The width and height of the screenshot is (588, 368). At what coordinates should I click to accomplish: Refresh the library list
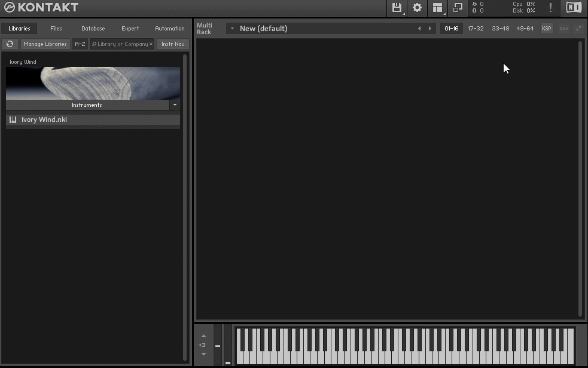pyautogui.click(x=10, y=44)
